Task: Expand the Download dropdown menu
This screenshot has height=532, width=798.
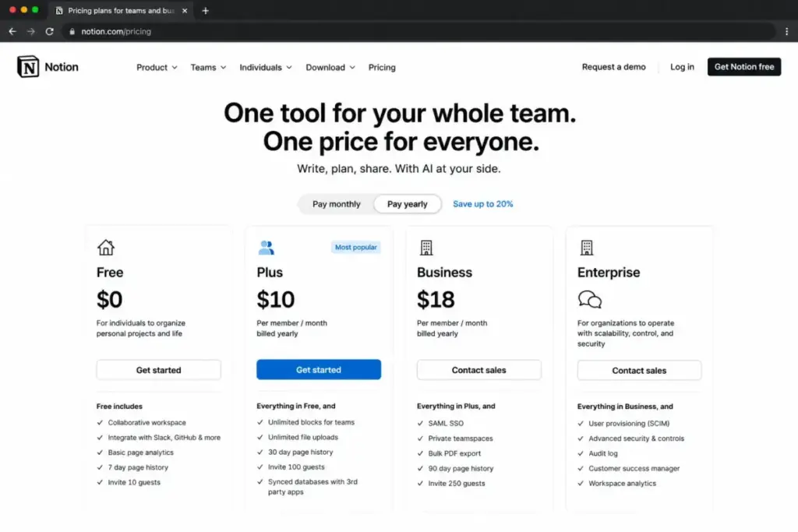Action: coord(330,67)
